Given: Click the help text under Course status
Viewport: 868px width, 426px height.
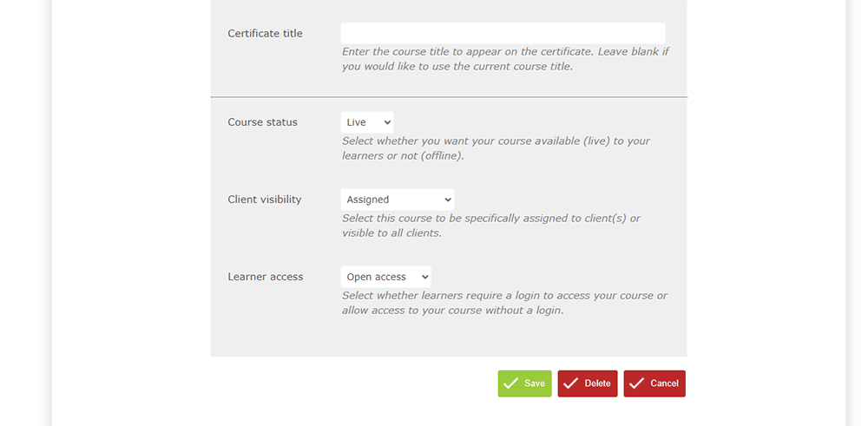Looking at the screenshot, I should pos(496,148).
